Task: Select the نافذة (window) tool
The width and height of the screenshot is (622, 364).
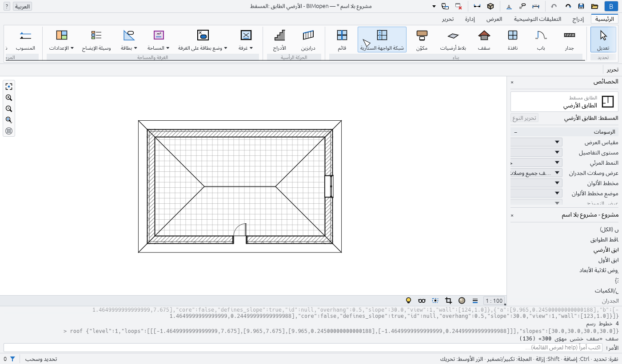Action: (x=512, y=40)
